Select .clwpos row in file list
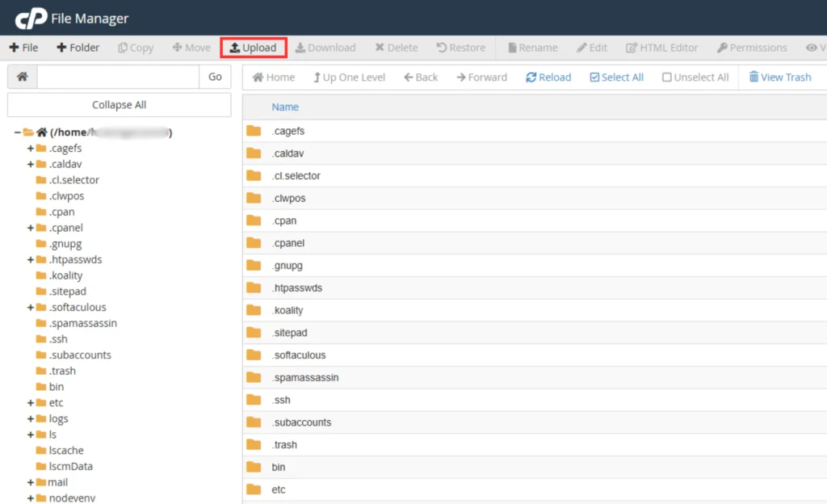827x504 pixels. [535, 198]
